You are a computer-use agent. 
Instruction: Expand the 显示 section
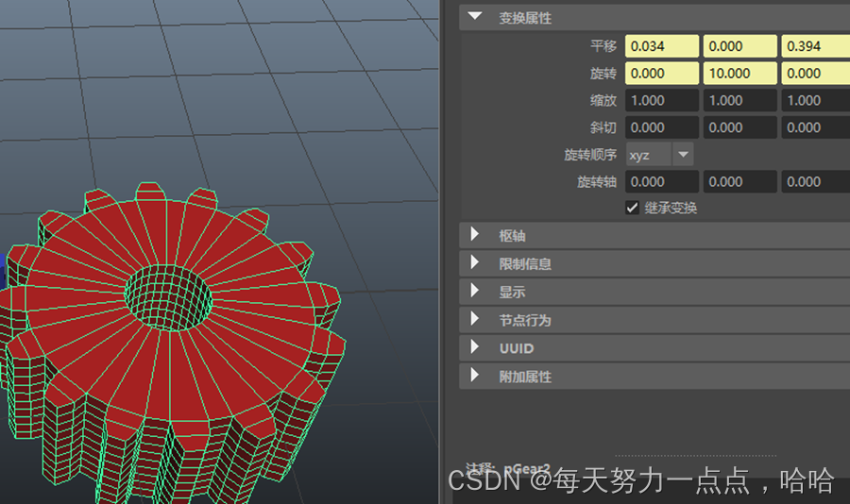[x=475, y=291]
